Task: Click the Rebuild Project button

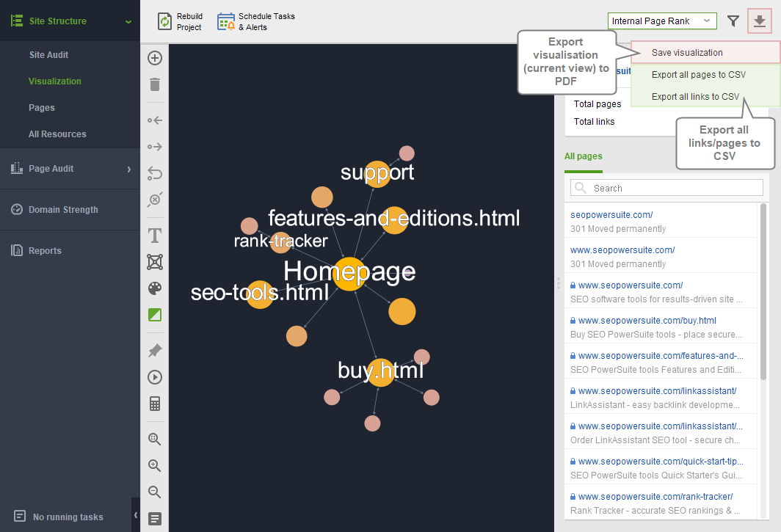Action: (180, 21)
